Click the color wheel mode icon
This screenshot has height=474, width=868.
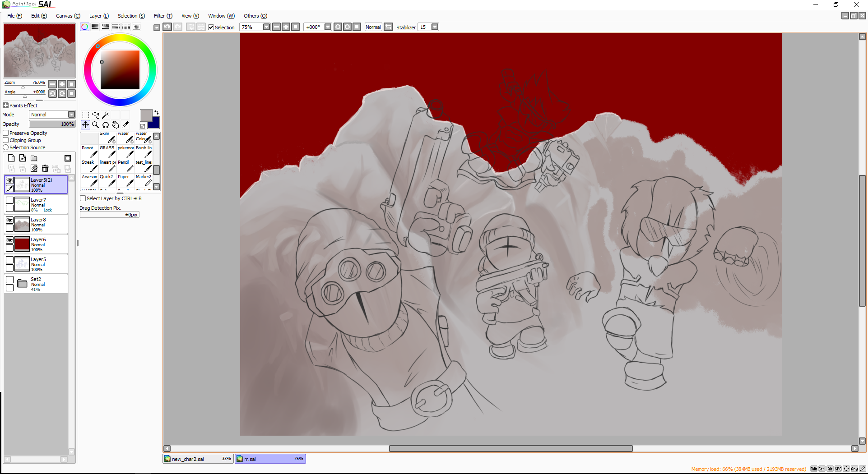tap(85, 27)
